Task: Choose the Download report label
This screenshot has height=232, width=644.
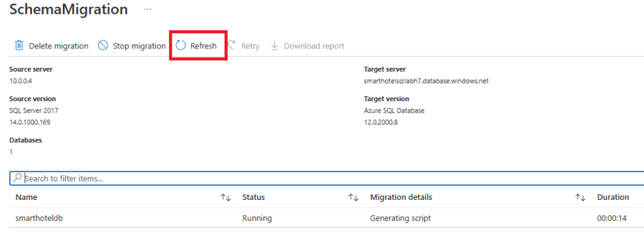Action: 314,46
